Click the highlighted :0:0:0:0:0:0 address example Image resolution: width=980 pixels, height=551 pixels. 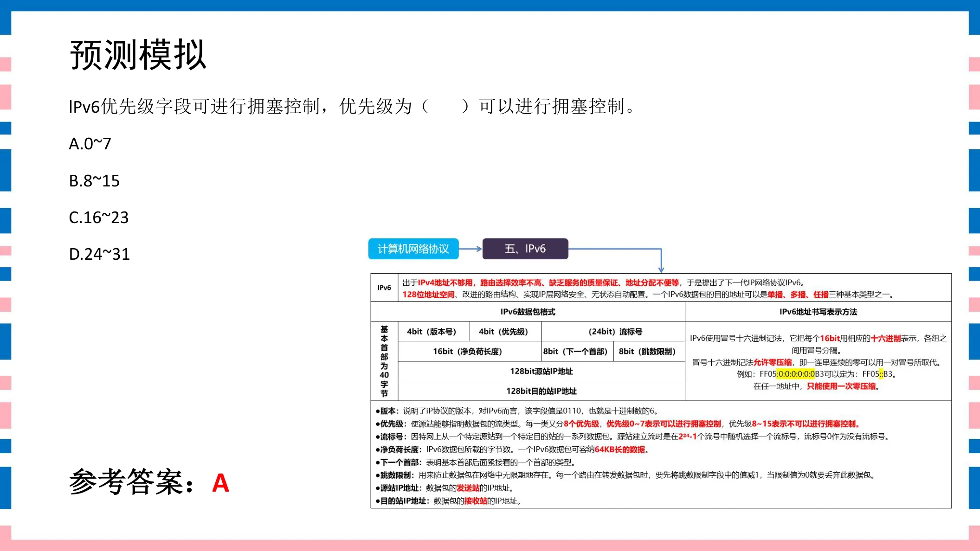click(x=796, y=374)
